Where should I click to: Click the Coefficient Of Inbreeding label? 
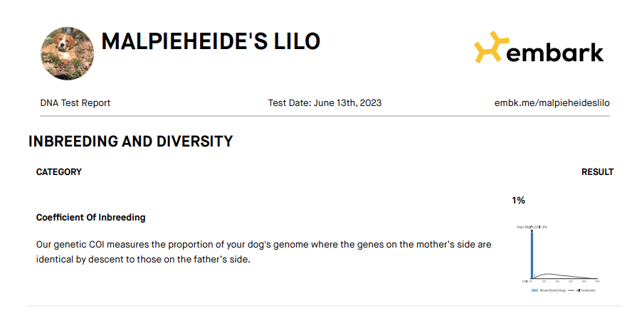pyautogui.click(x=90, y=217)
